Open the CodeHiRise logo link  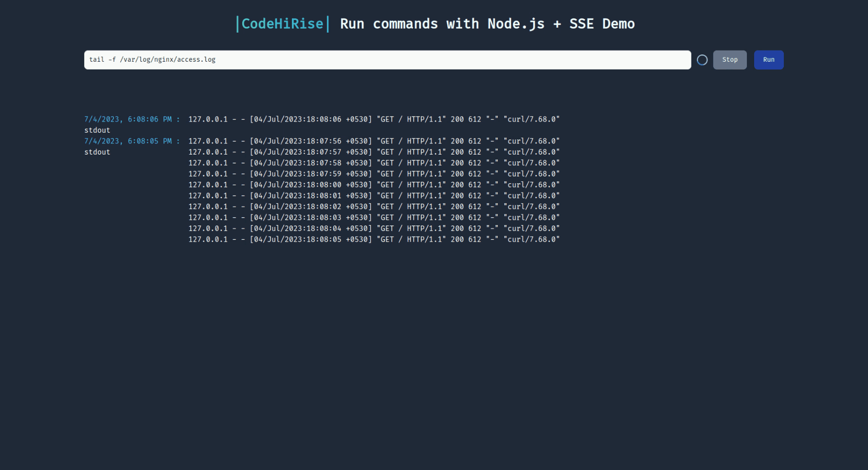point(282,24)
